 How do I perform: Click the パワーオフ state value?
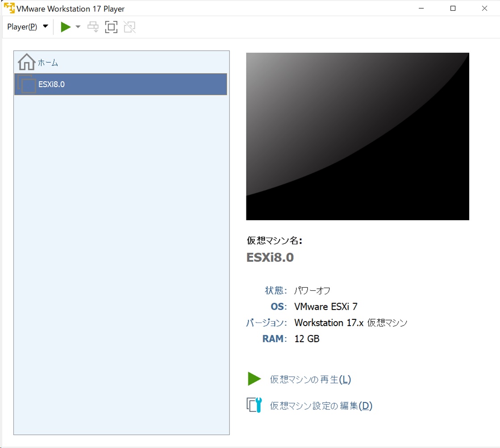click(312, 290)
